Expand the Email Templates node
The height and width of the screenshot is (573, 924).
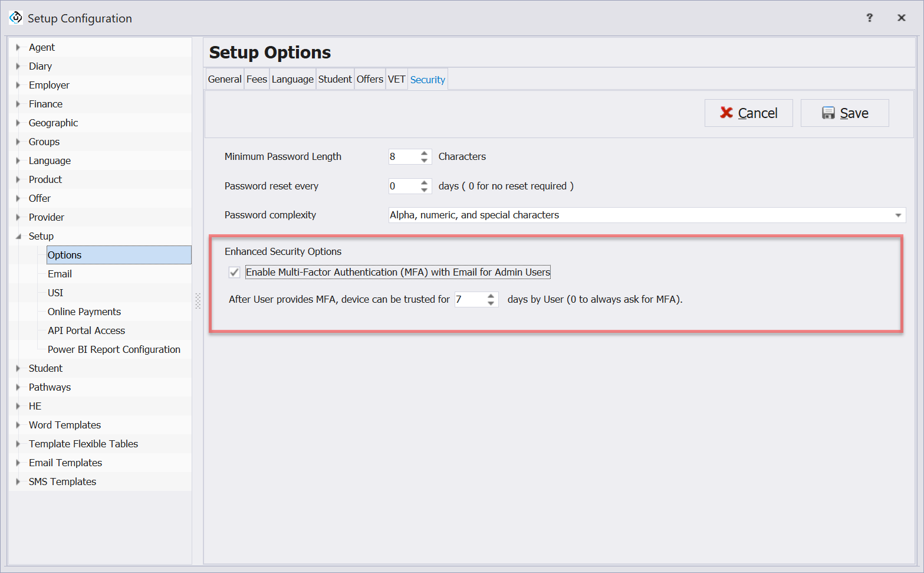[x=18, y=463]
